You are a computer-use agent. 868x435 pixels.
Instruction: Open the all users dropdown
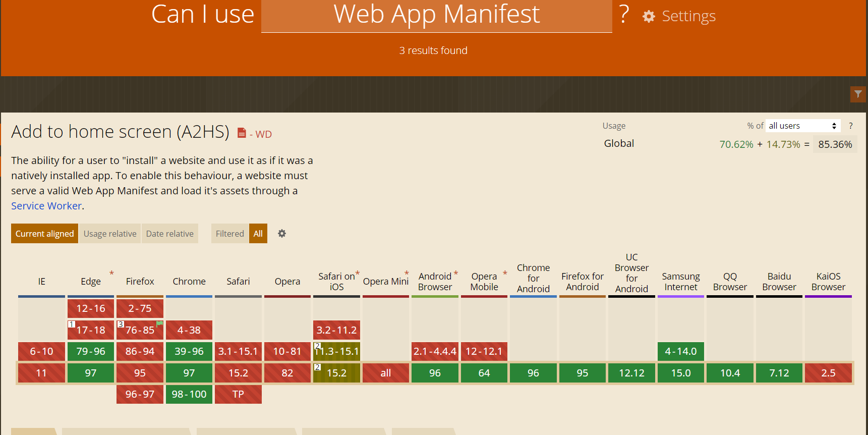tap(803, 126)
